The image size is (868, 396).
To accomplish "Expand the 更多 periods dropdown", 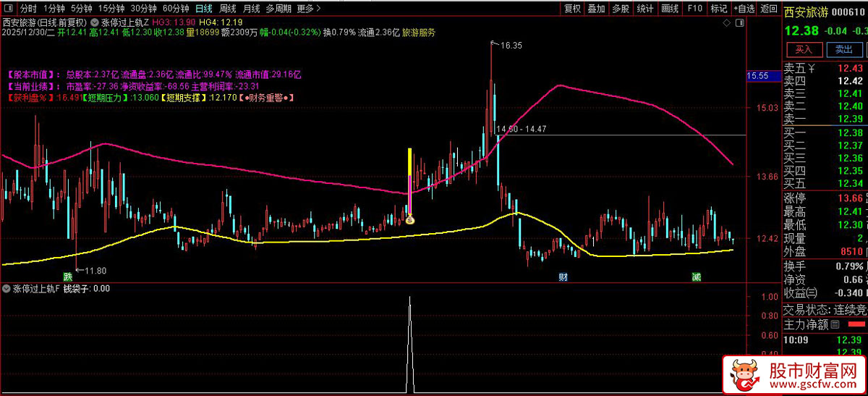I will coord(309,9).
